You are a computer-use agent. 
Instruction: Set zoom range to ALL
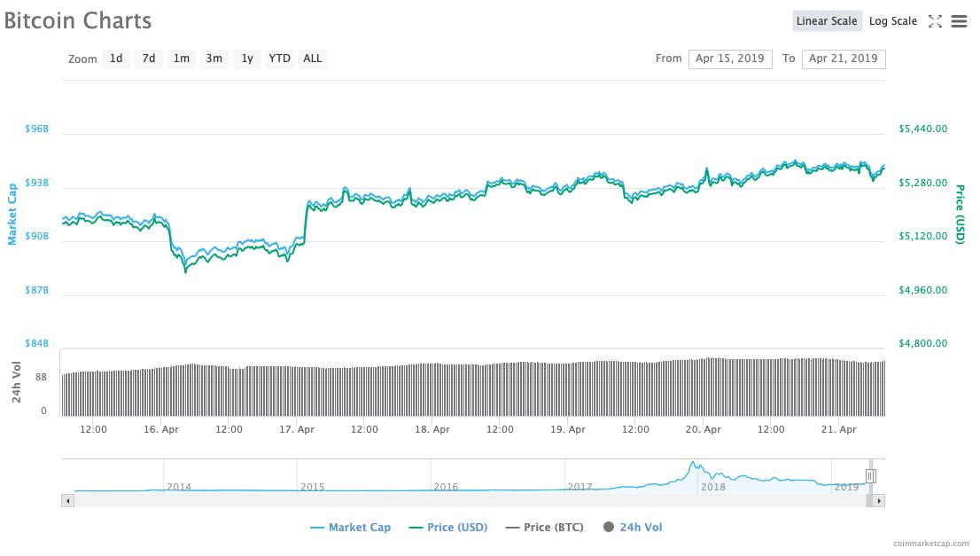click(x=313, y=59)
